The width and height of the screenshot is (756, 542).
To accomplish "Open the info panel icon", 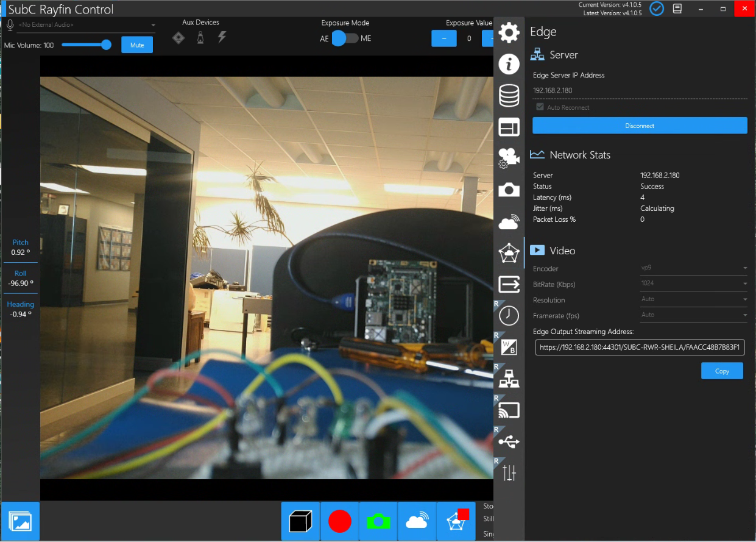I will [509, 64].
